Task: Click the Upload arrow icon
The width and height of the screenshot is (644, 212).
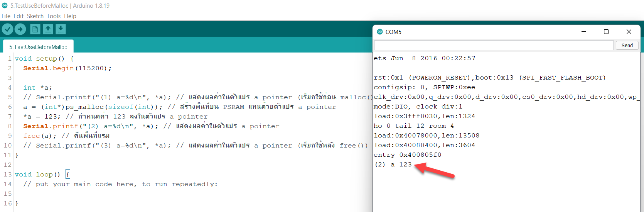Action: coord(20,29)
